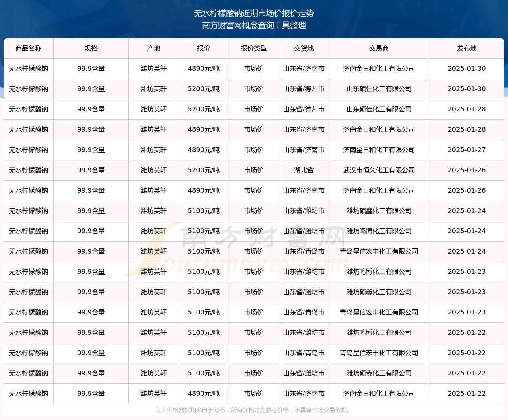
Task: Click 99.9含量 in the 2025-01-27 row
Action: [91, 150]
